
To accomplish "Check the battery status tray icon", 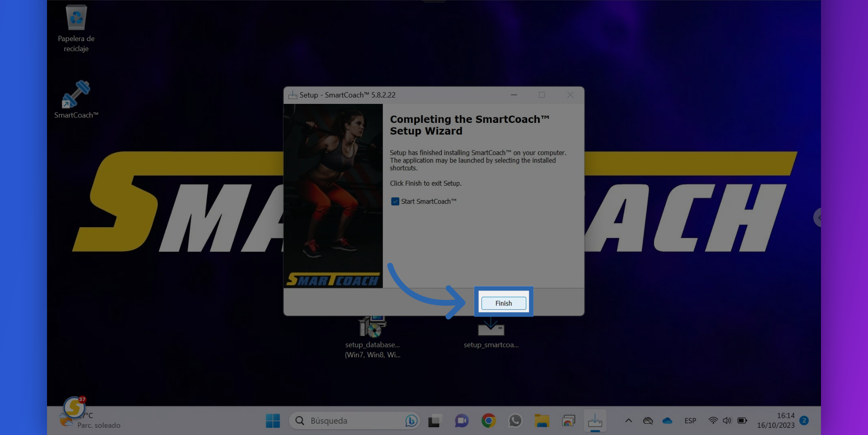I will click(742, 421).
